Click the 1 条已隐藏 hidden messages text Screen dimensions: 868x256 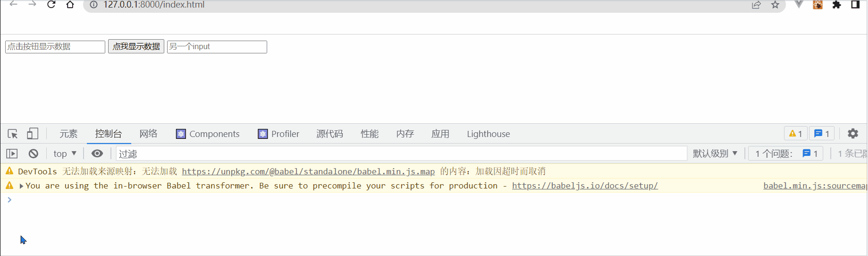[852, 154]
